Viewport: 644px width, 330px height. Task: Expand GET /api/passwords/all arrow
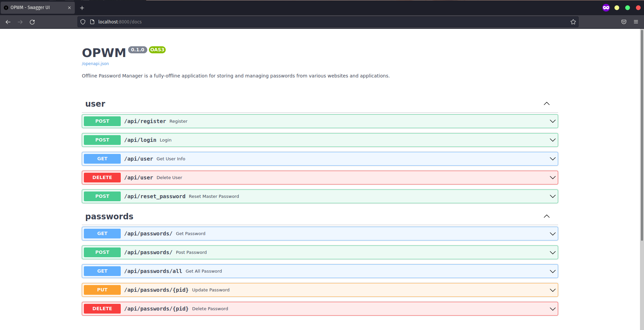point(552,271)
